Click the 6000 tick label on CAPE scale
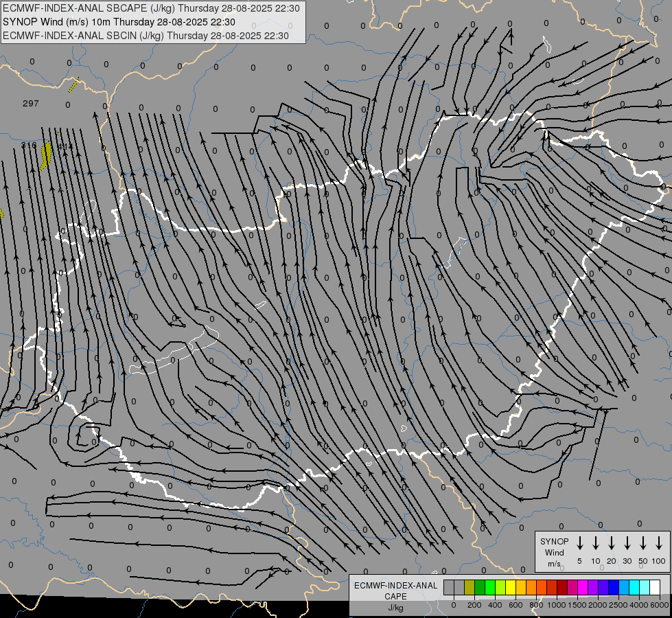Viewport: 672px width, 618px height. pyautogui.click(x=660, y=605)
